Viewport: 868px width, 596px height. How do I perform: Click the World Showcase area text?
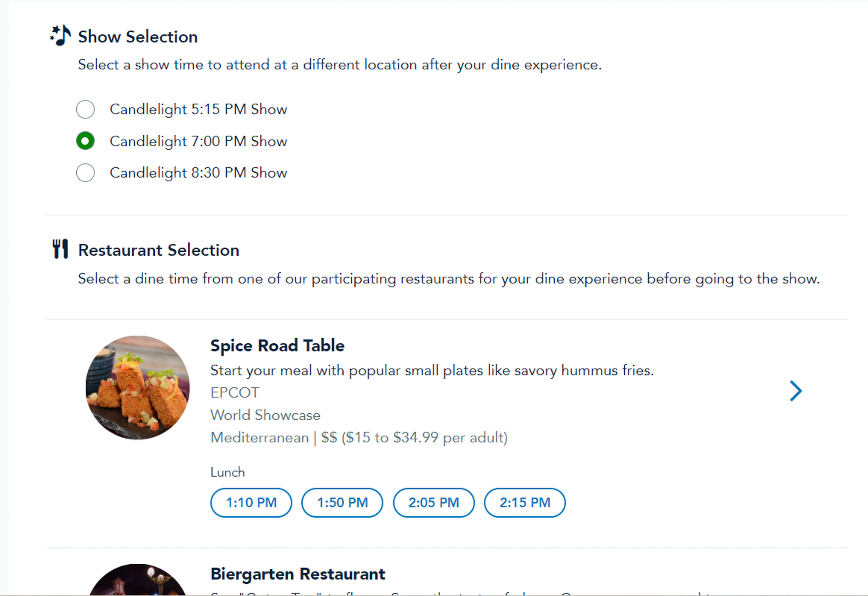click(x=265, y=415)
